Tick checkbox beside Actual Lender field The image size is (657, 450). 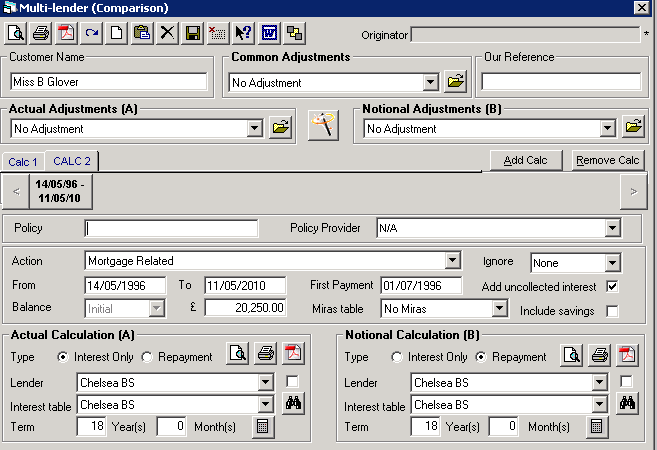point(292,382)
